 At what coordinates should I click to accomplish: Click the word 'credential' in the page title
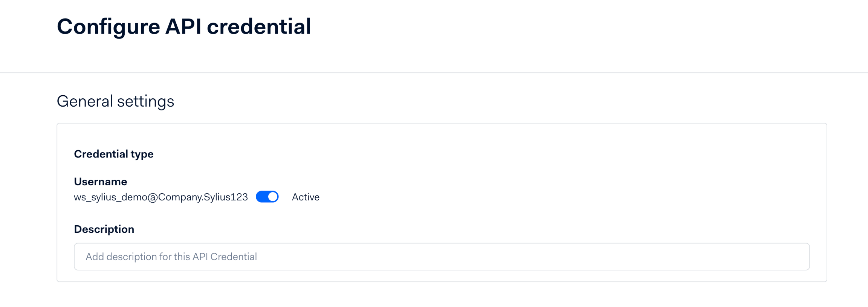point(259,27)
